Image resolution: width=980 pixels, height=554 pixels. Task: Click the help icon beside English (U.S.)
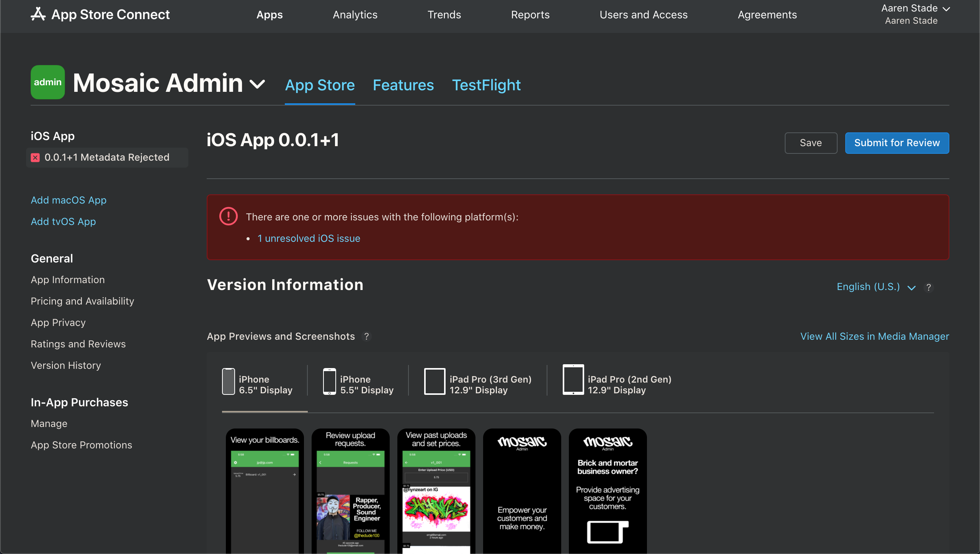[x=929, y=287]
